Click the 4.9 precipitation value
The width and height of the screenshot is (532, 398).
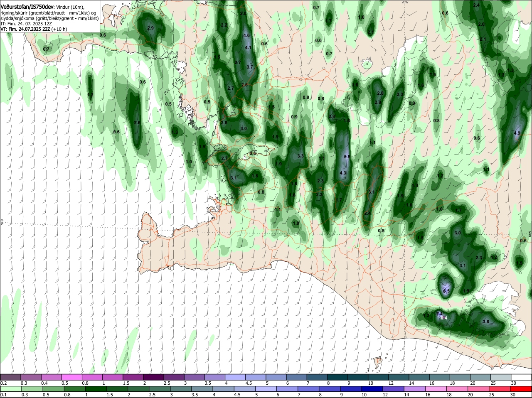pyautogui.click(x=517, y=133)
